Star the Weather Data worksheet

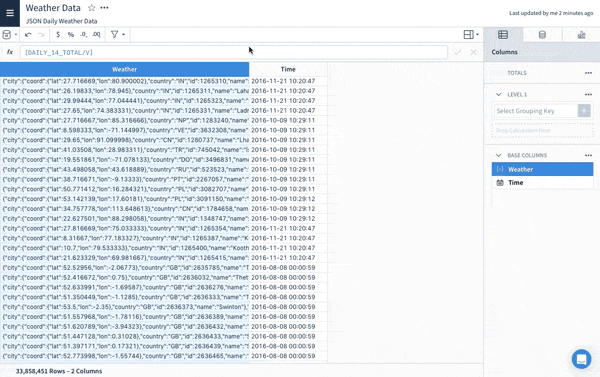click(91, 8)
